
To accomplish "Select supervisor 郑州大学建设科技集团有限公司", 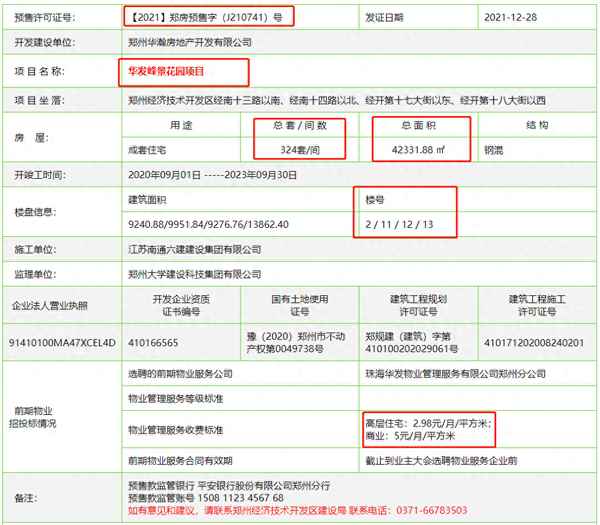I will [194, 274].
